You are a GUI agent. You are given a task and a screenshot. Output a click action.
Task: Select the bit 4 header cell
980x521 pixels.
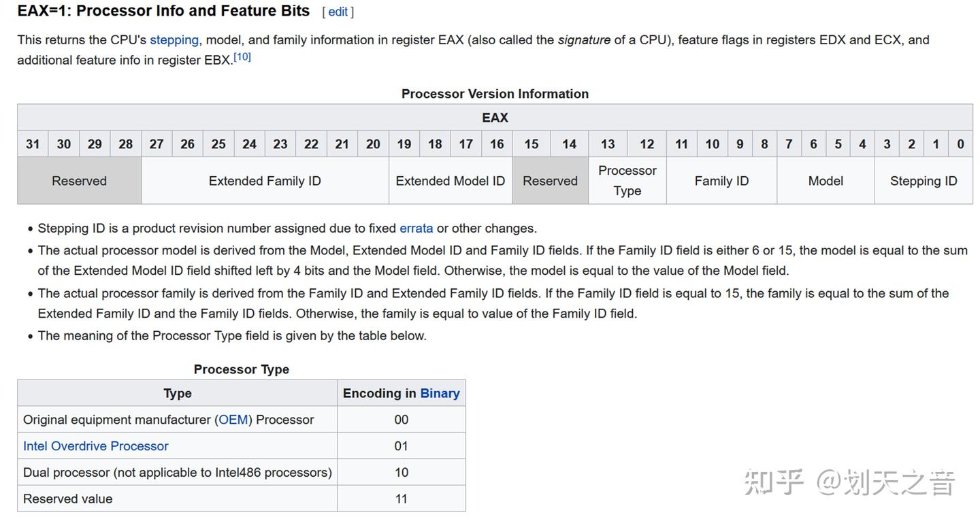point(862,144)
